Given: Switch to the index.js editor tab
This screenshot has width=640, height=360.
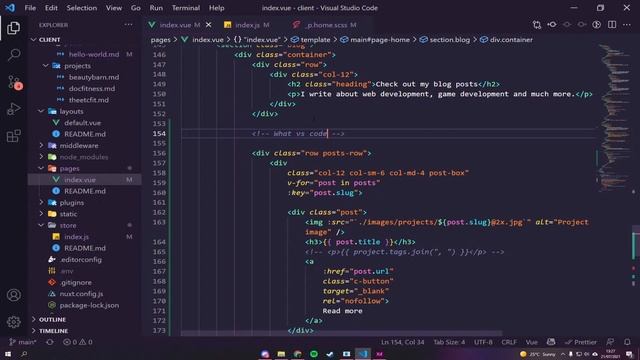Looking at the screenshot, I should [x=247, y=25].
